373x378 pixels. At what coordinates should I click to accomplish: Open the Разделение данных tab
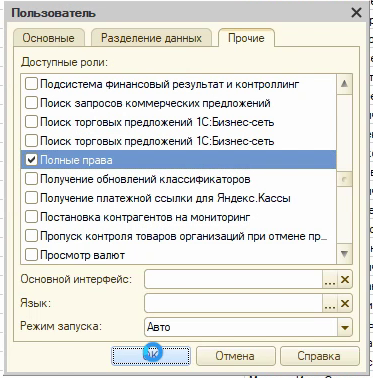click(151, 38)
